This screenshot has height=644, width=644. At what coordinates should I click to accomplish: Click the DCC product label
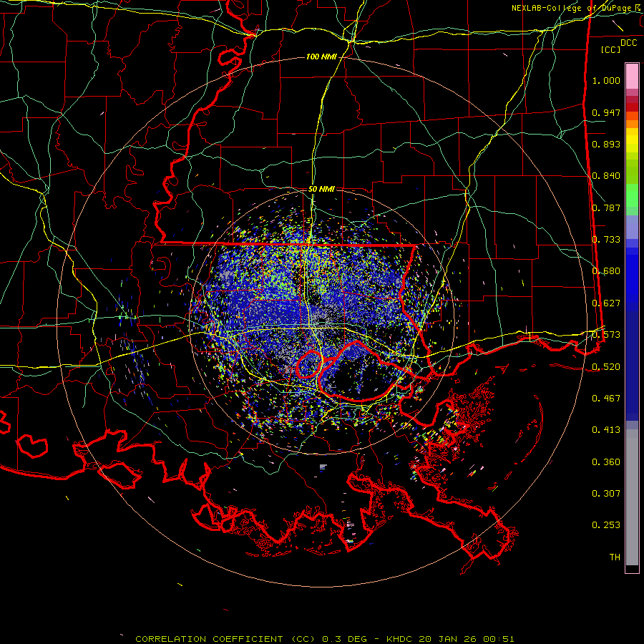tap(628, 43)
